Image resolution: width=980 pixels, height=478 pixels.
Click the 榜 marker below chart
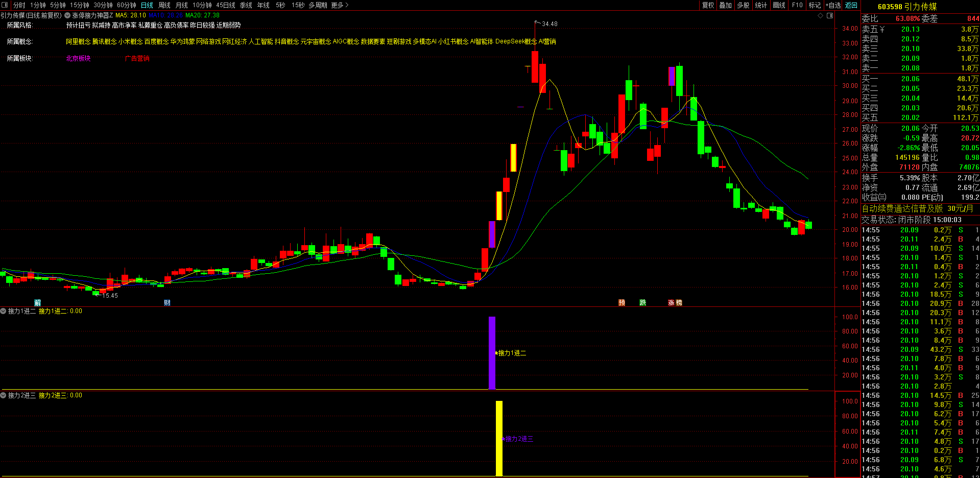click(x=679, y=303)
